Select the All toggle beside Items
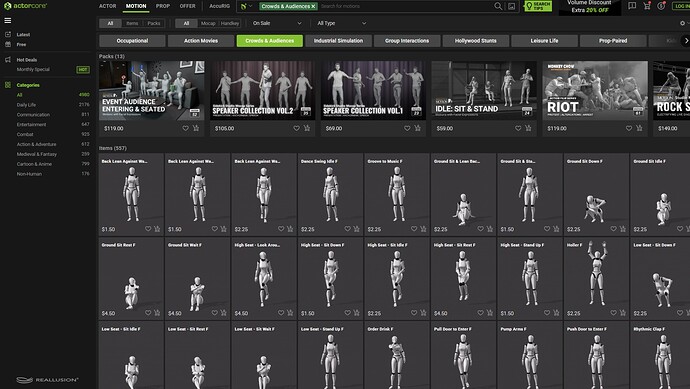The height and width of the screenshot is (389, 690). coord(110,23)
